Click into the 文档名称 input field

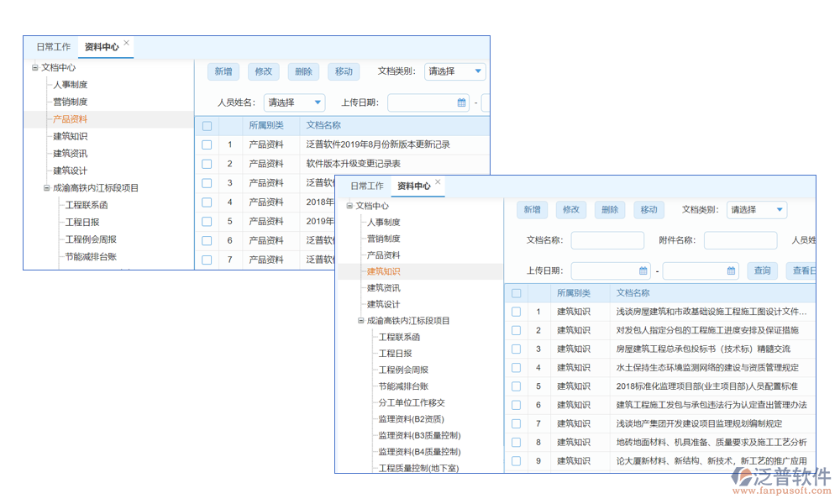point(607,240)
